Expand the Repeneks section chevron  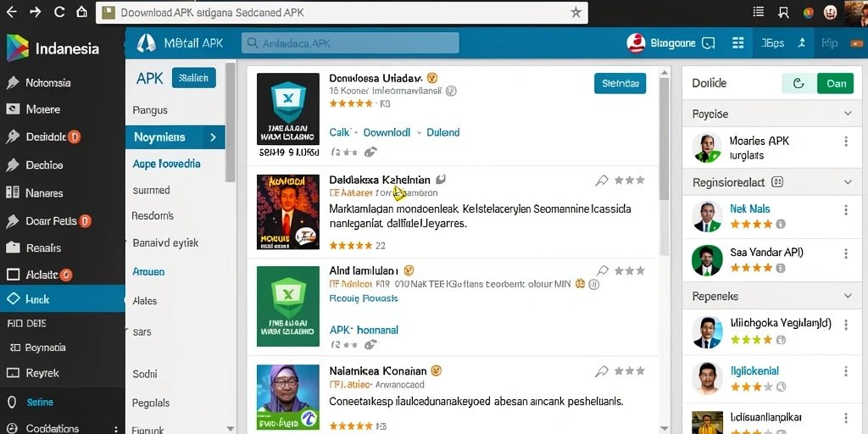848,296
